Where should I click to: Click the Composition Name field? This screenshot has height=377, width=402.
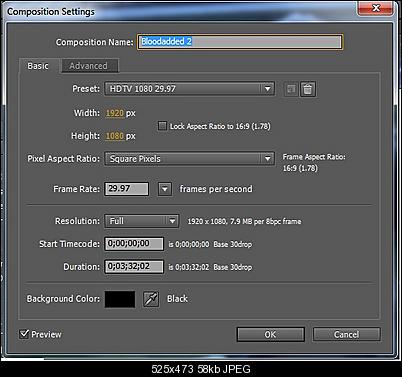pyautogui.click(x=240, y=42)
